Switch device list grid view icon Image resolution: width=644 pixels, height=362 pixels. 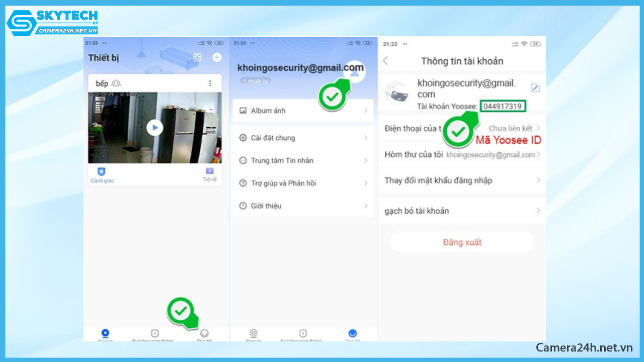coord(197,57)
